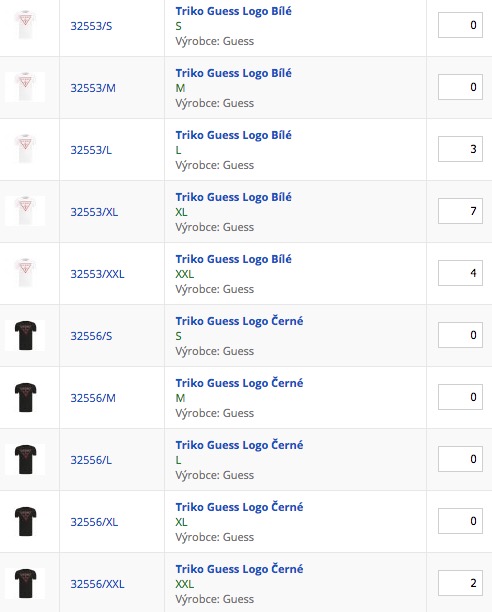Open product code link 32553/M
The width and height of the screenshot is (492, 612).
click(93, 88)
